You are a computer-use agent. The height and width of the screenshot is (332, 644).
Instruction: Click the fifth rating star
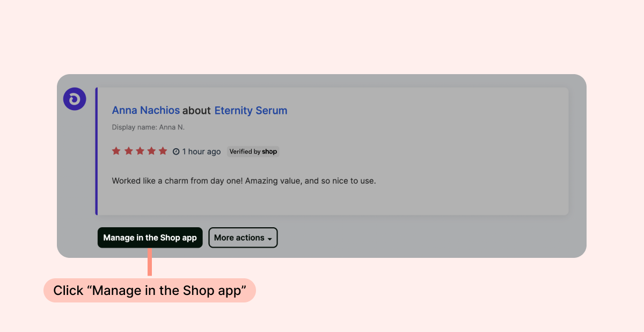pos(163,151)
